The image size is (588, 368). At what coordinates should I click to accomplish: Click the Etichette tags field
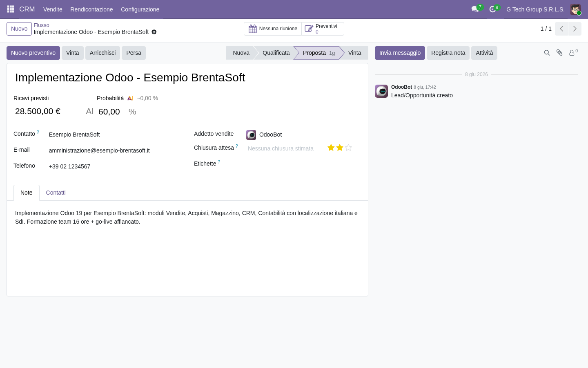303,164
